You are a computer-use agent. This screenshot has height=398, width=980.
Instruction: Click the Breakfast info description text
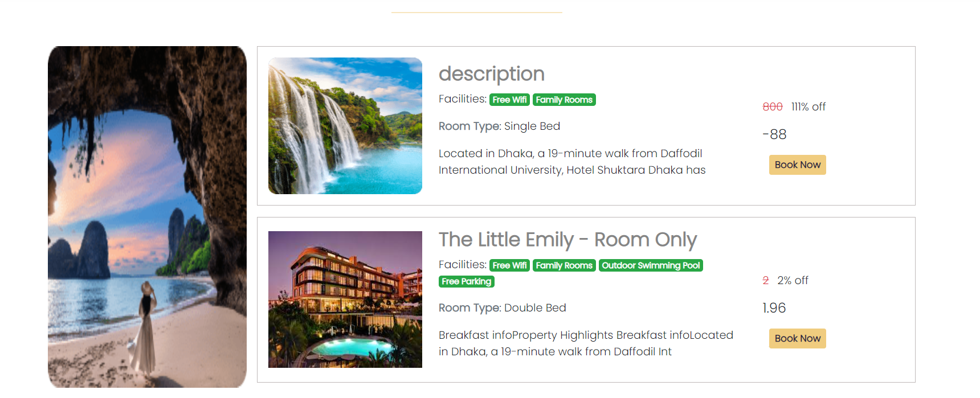586,343
